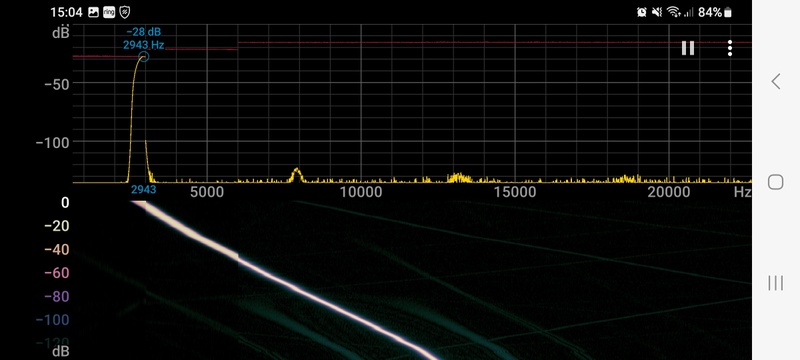This screenshot has width=800, height=360.
Task: Tap the status bar clock 15:04
Action: [66, 12]
